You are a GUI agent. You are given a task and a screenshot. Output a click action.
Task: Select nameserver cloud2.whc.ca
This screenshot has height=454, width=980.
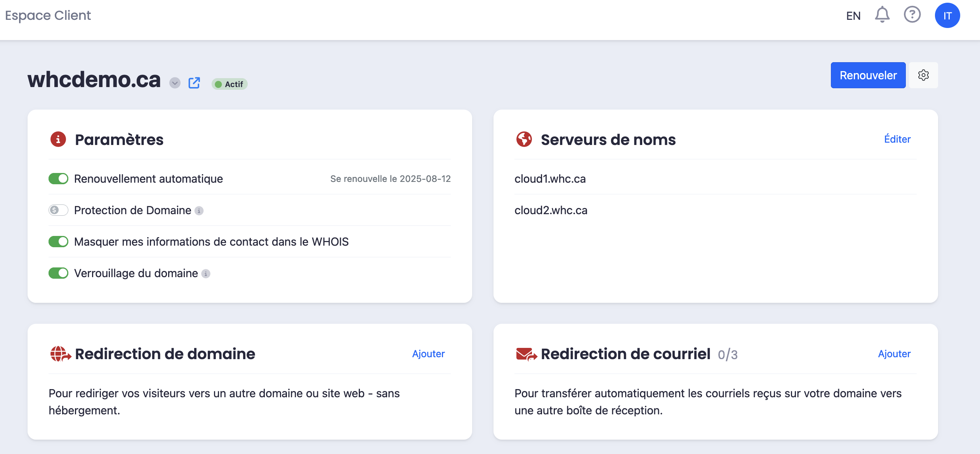click(551, 210)
